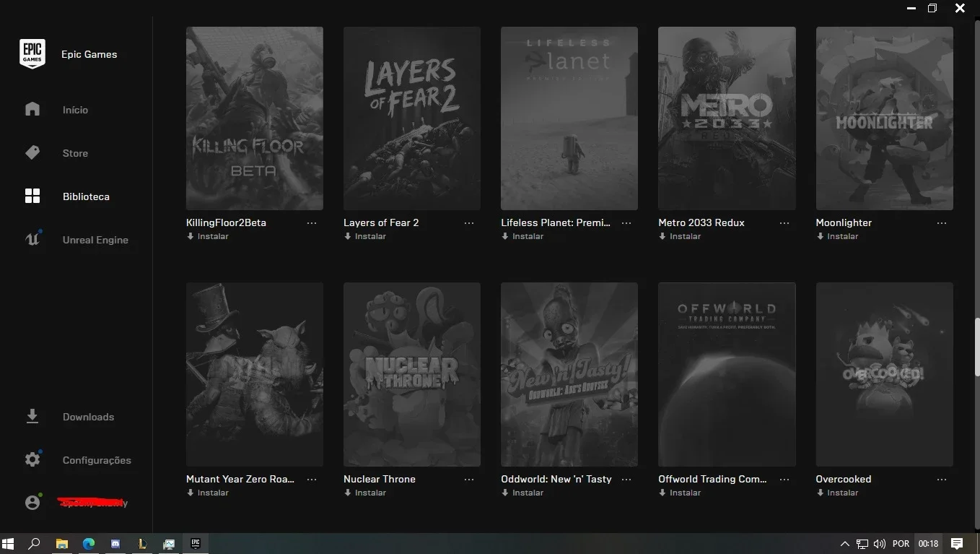This screenshot has height=554, width=980.
Task: Open the Metro 2033 Redux cover
Action: pos(727,118)
